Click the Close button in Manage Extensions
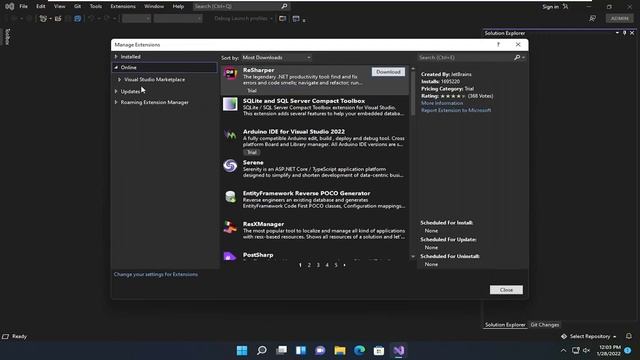The height and width of the screenshot is (360, 640). coord(506,290)
